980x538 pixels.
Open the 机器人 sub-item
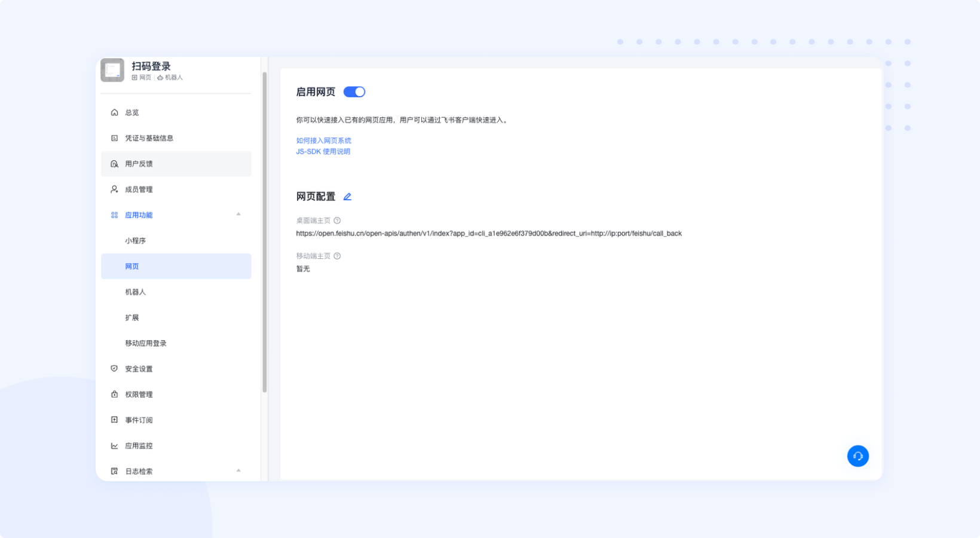[176, 292]
